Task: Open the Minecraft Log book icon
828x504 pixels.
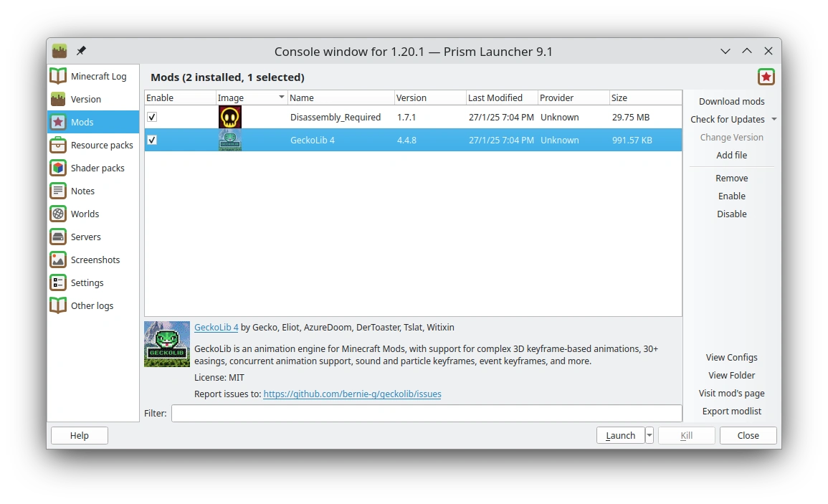Action: tap(58, 76)
